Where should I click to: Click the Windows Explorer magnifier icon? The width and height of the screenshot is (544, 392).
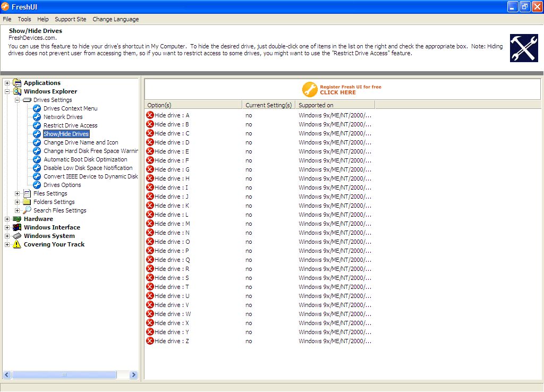[x=17, y=91]
